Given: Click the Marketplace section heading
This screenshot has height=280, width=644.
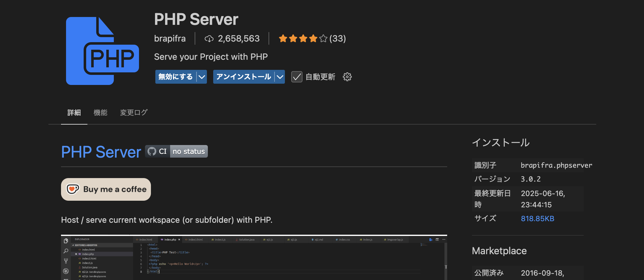Looking at the screenshot, I should pyautogui.click(x=499, y=251).
